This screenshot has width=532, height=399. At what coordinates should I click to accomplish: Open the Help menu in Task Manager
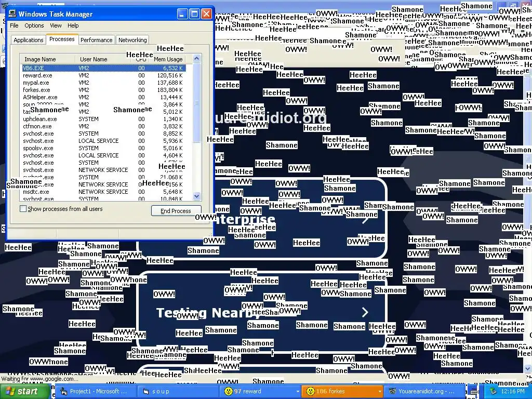pyautogui.click(x=73, y=25)
